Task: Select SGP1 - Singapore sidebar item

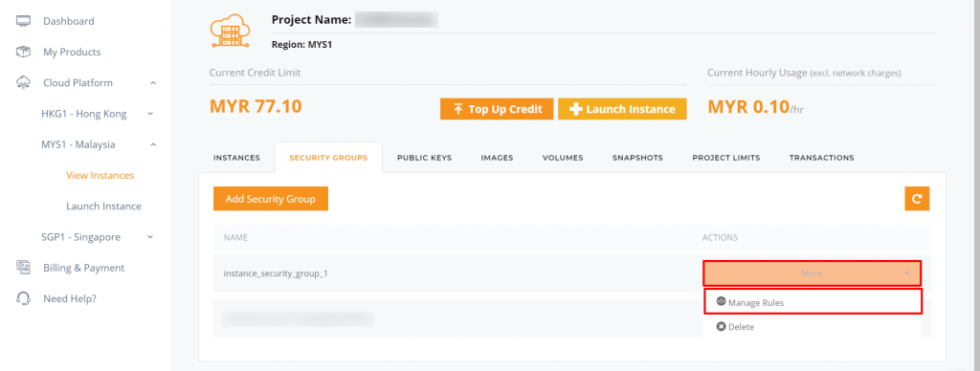Action: [x=80, y=237]
